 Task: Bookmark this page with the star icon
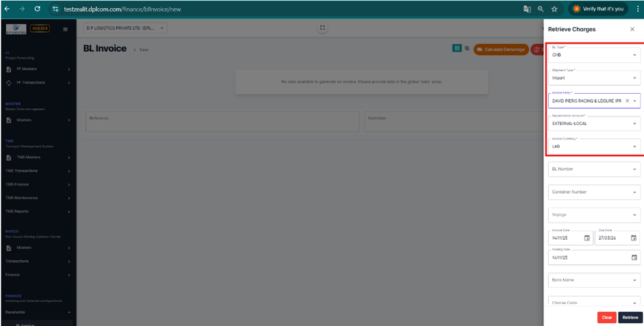pyautogui.click(x=554, y=9)
